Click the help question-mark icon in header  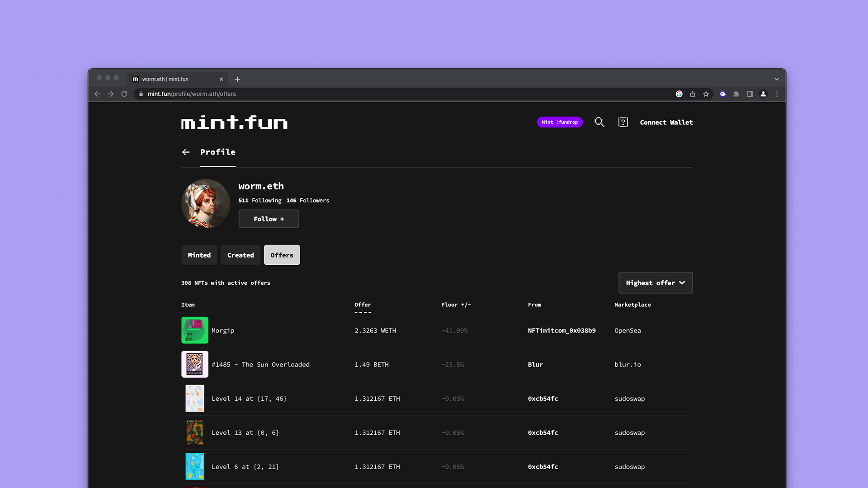pos(623,122)
